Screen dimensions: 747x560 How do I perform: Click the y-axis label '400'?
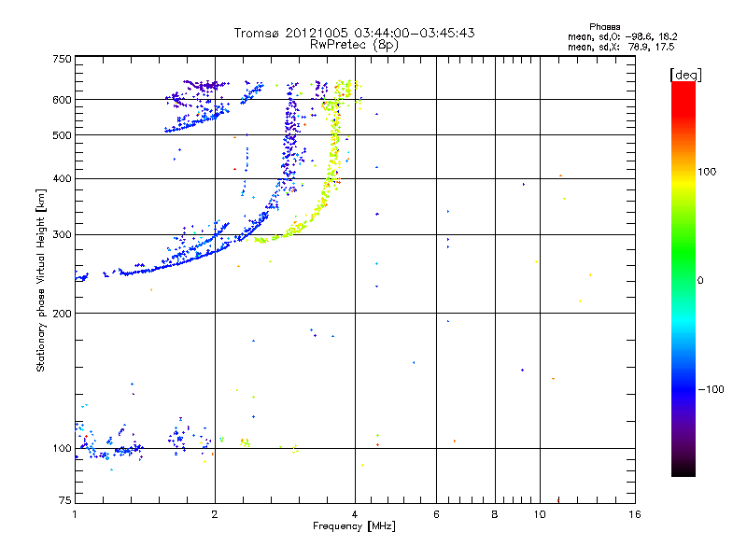(x=62, y=178)
